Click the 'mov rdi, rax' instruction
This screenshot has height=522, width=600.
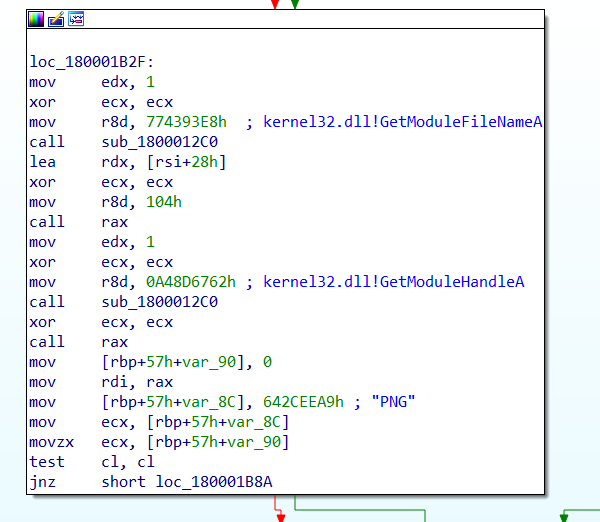tap(101, 382)
